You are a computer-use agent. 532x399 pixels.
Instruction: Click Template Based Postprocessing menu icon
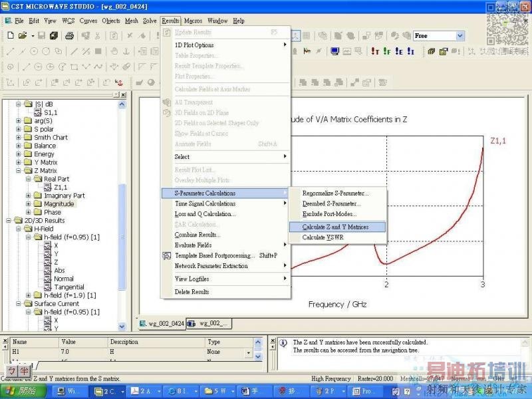pyautogui.click(x=167, y=256)
